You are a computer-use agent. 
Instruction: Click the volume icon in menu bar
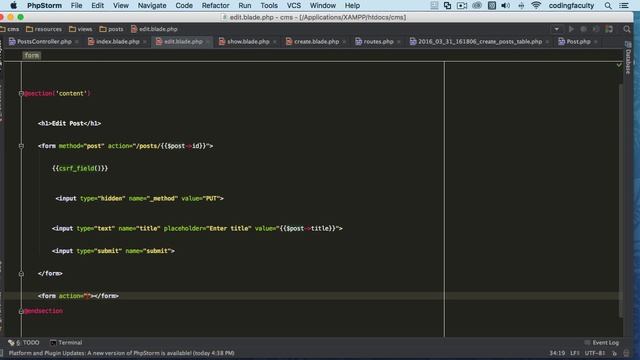pos(505,5)
